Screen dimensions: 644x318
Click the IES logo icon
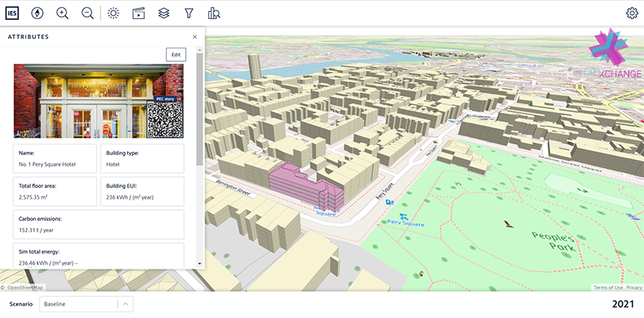click(12, 13)
